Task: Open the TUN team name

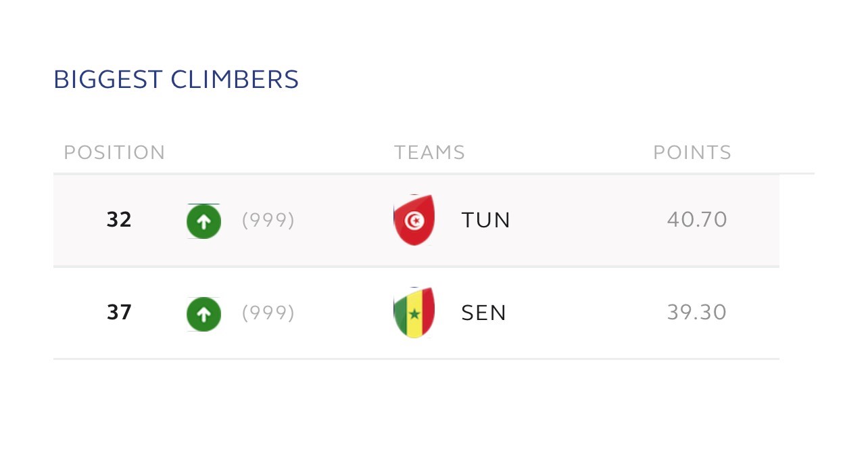Action: [x=485, y=221]
